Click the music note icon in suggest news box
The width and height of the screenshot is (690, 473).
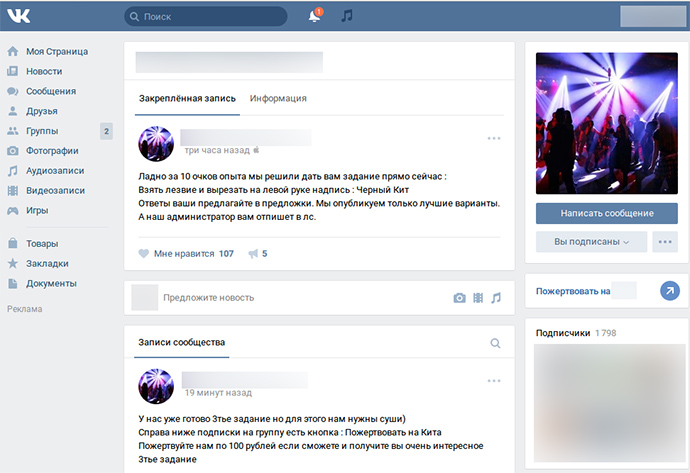pyautogui.click(x=496, y=298)
